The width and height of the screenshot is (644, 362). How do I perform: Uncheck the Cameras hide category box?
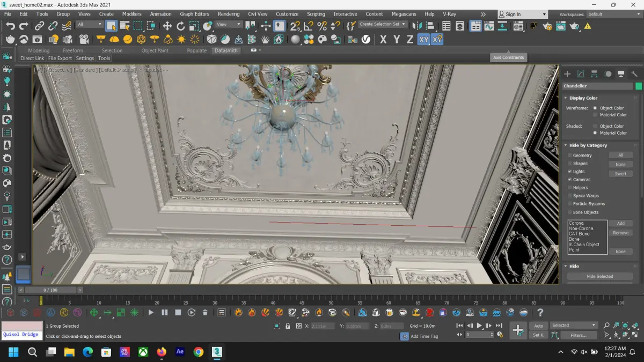570,180
